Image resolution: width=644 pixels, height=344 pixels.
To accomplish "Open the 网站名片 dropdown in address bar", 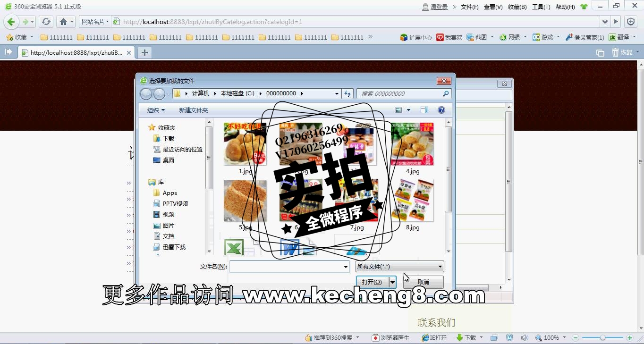I will (95, 22).
